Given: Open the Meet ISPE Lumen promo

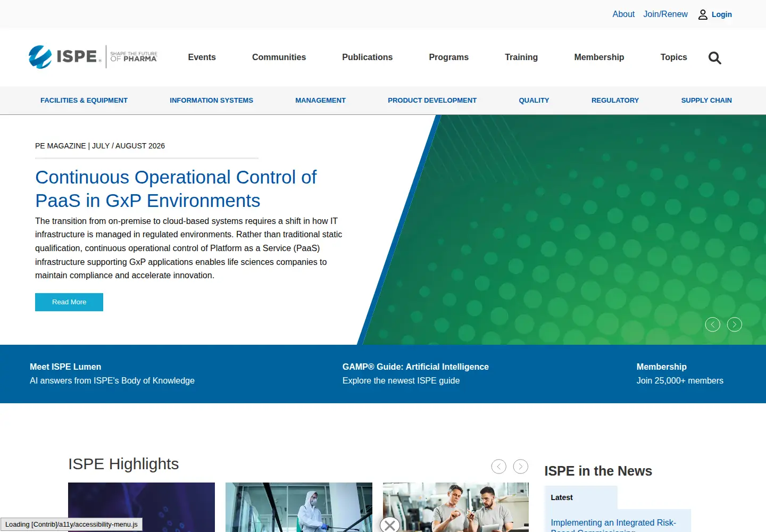Looking at the screenshot, I should click(112, 374).
